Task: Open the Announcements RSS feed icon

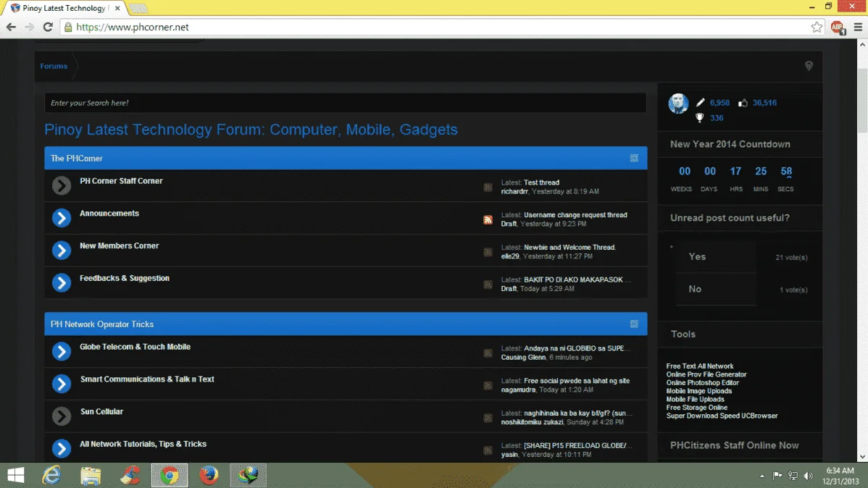Action: (488, 219)
